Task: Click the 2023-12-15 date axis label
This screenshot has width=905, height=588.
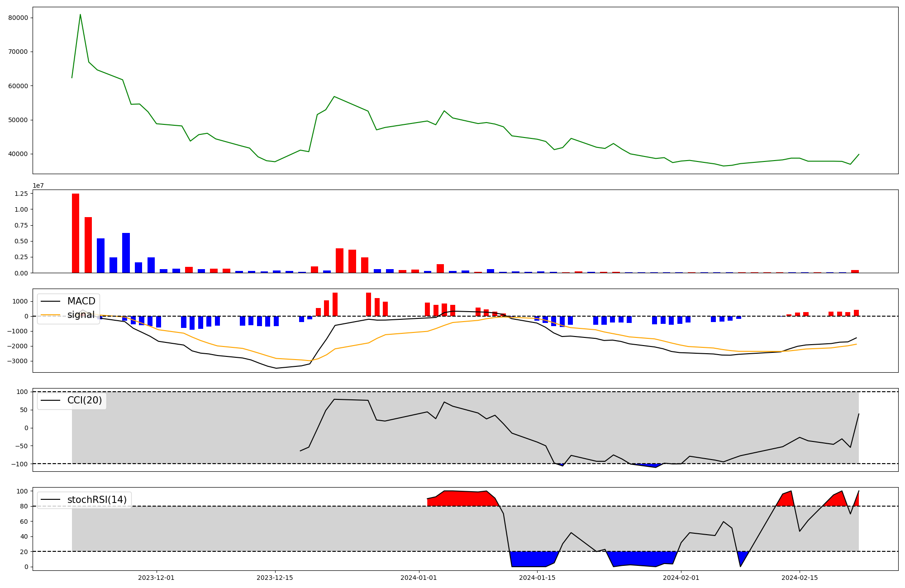Action: pos(275,578)
